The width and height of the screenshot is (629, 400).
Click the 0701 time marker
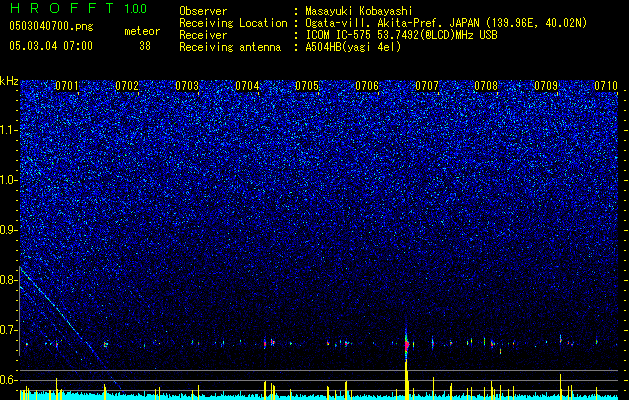[x=67, y=86]
